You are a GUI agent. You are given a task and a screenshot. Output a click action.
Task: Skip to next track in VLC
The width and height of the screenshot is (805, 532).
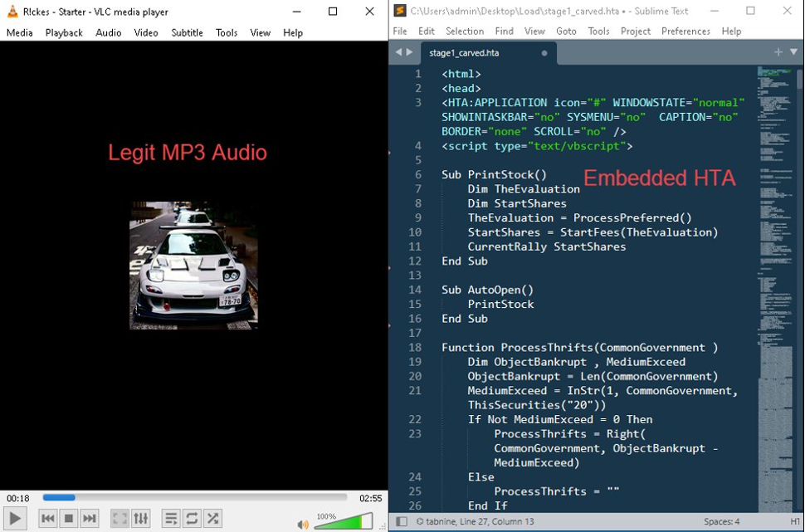(89, 519)
